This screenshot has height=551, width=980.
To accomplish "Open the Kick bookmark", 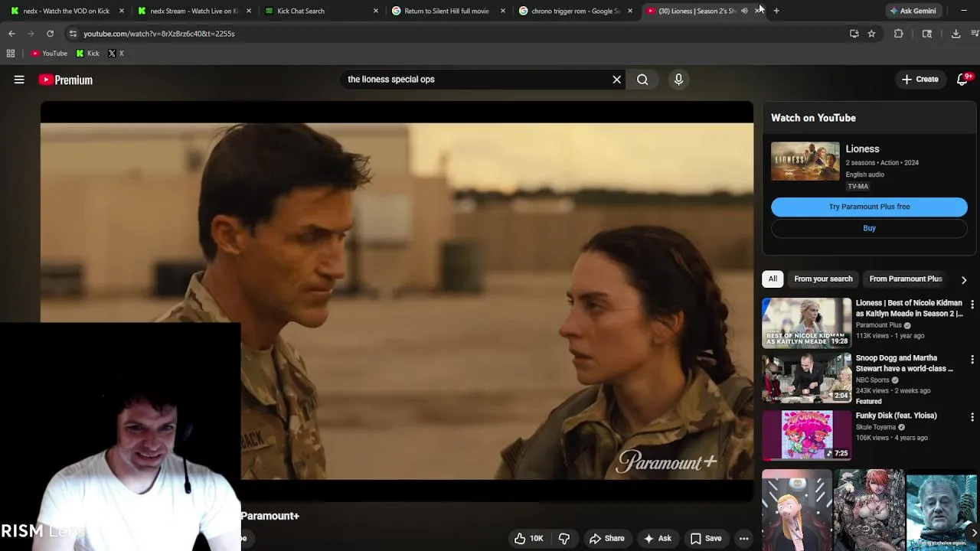I will [87, 54].
